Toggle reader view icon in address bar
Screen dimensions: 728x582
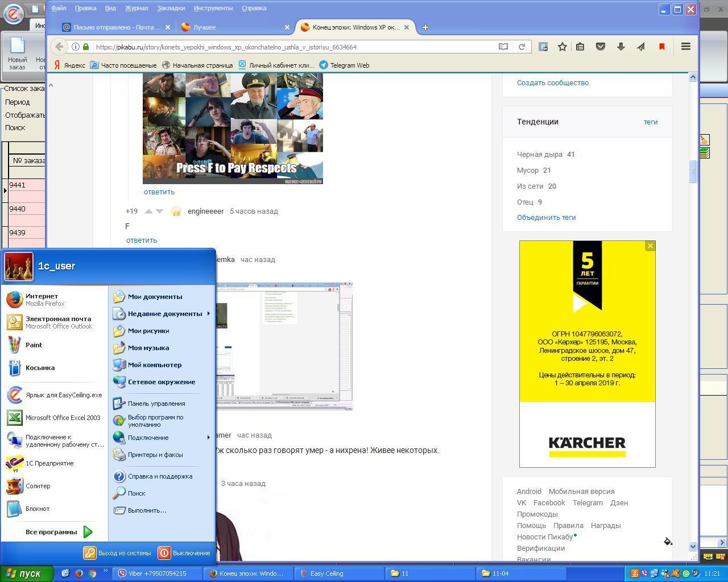coord(503,47)
